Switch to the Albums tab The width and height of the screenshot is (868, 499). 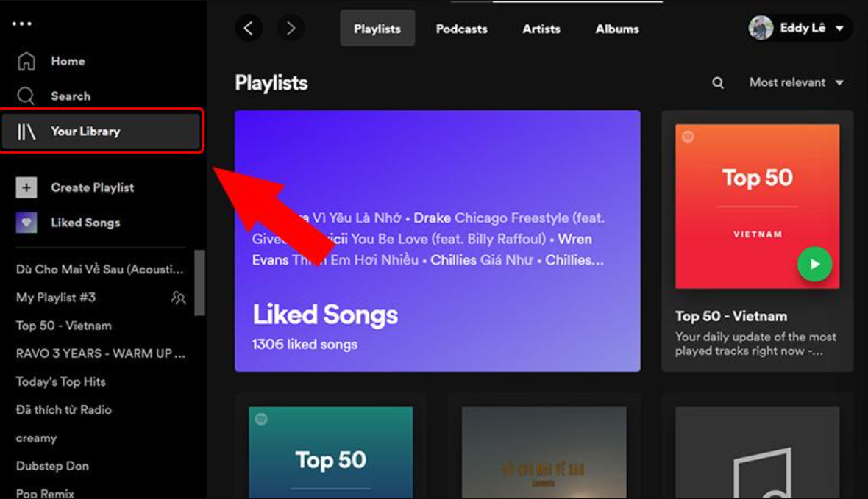[617, 28]
